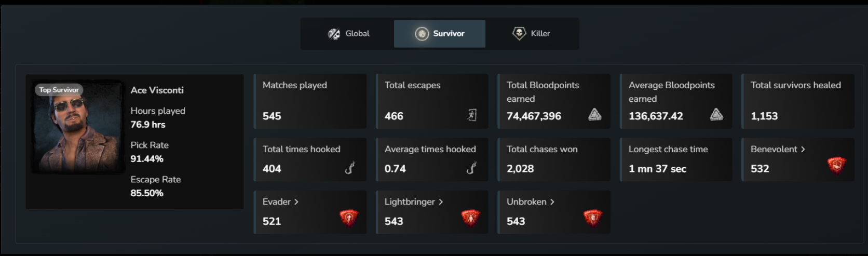Click the Total escapes exit-door icon

[x=472, y=115]
